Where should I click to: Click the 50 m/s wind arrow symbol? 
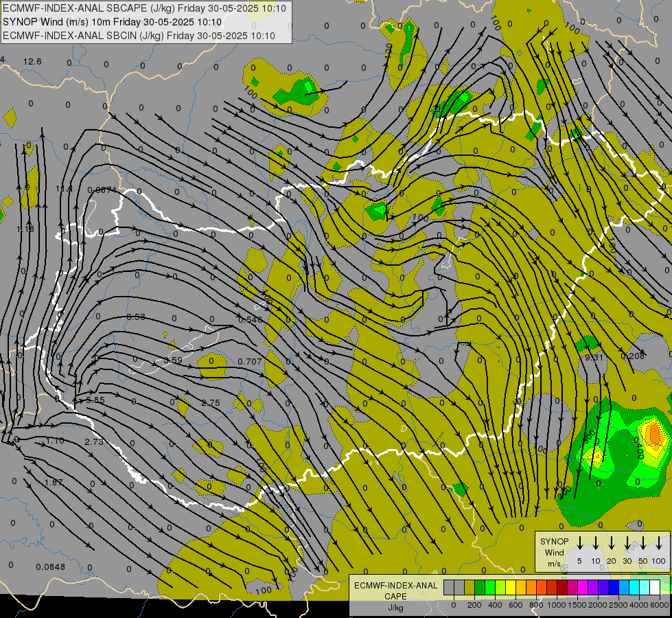pos(643,543)
